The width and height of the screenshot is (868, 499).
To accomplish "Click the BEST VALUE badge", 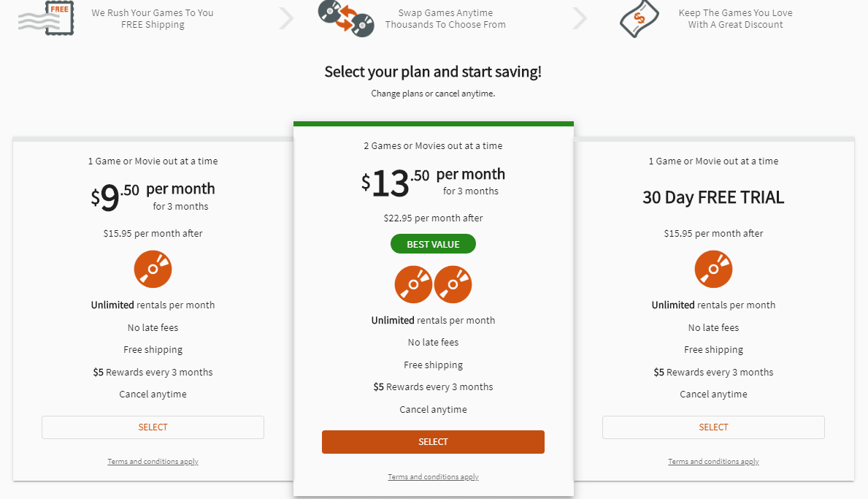I will click(433, 243).
